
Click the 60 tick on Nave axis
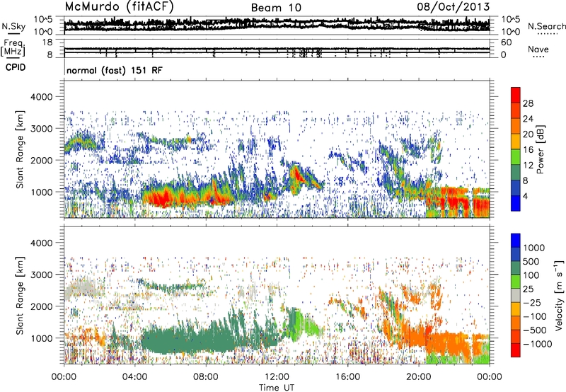pyautogui.click(x=506, y=42)
